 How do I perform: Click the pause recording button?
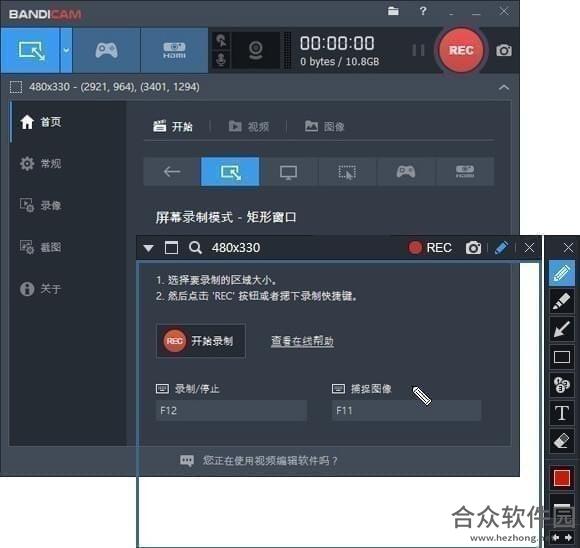click(x=418, y=50)
